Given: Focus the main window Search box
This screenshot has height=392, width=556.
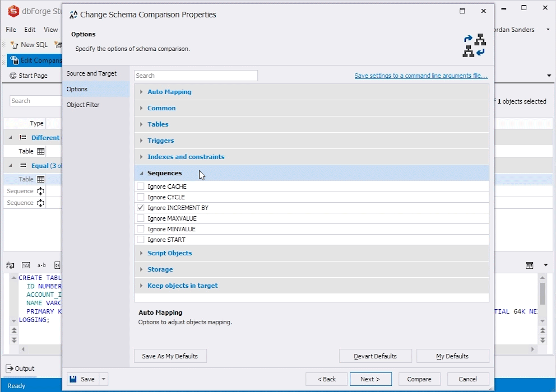Looking at the screenshot, I should (35, 101).
